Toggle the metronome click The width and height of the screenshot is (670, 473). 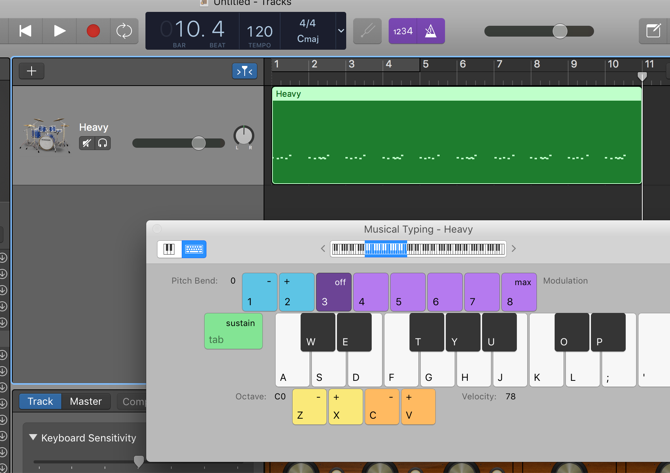coord(431,31)
